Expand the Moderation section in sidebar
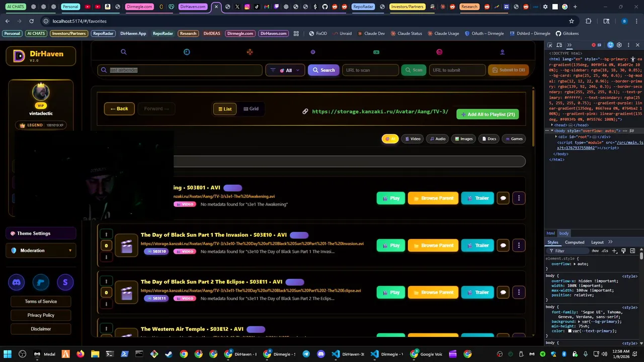644x362 pixels. 41,250
